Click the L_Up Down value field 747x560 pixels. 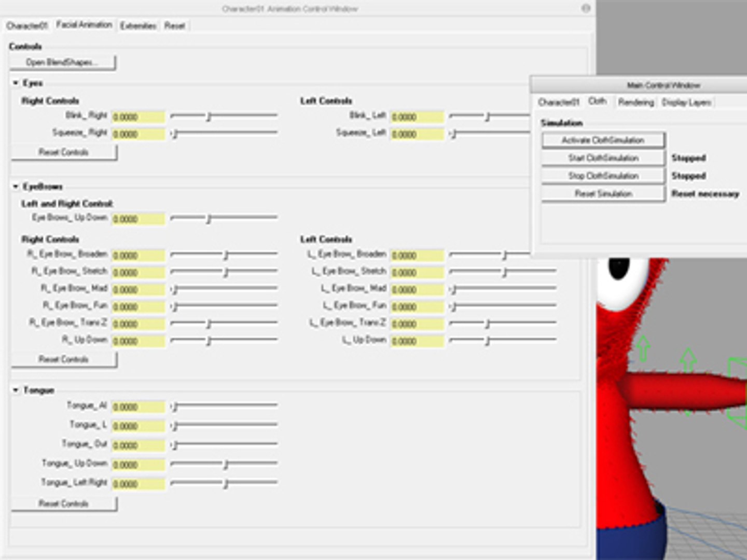tap(417, 341)
